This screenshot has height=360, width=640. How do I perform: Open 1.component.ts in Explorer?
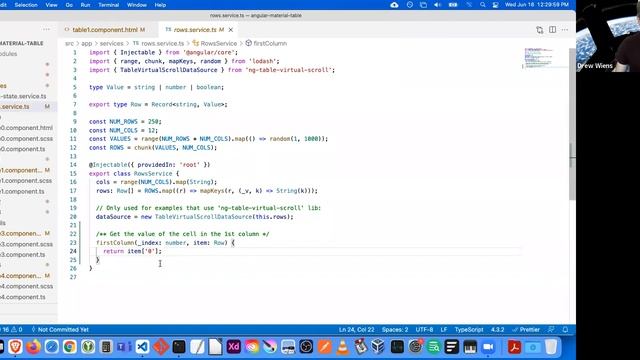[22, 191]
